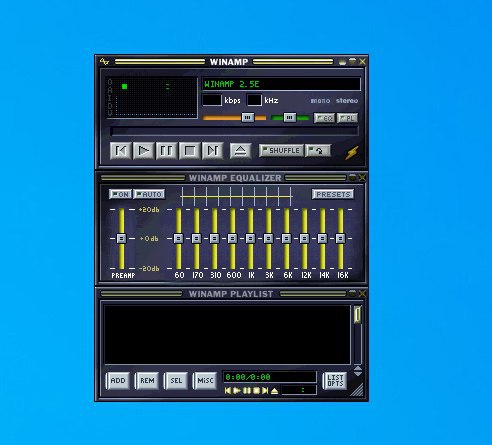Viewport: 492px width, 445px height.
Task: Click the green balance slider handle
Action: pyautogui.click(x=290, y=117)
